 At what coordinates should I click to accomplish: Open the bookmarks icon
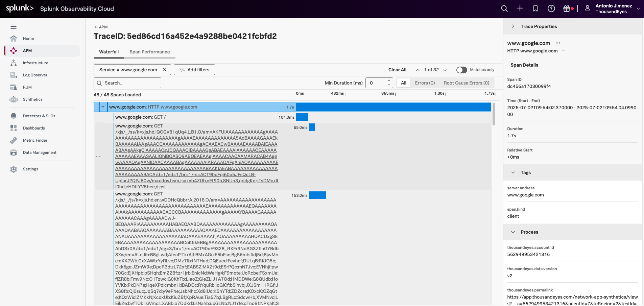click(535, 8)
